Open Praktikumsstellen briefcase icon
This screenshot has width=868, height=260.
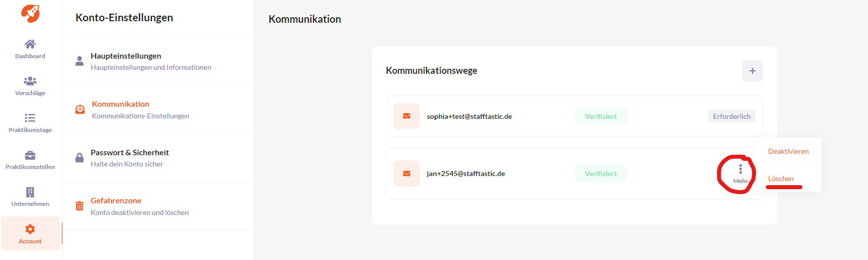pyautogui.click(x=30, y=155)
